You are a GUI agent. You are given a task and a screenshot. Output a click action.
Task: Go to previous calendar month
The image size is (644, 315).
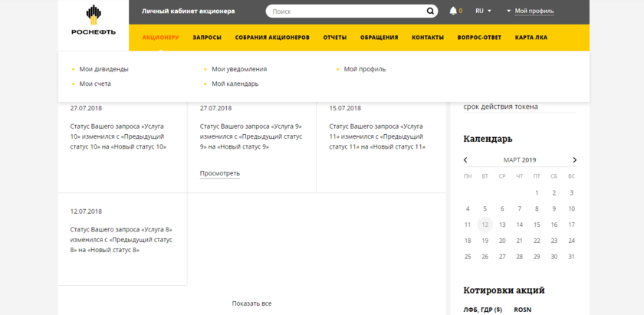tap(465, 160)
